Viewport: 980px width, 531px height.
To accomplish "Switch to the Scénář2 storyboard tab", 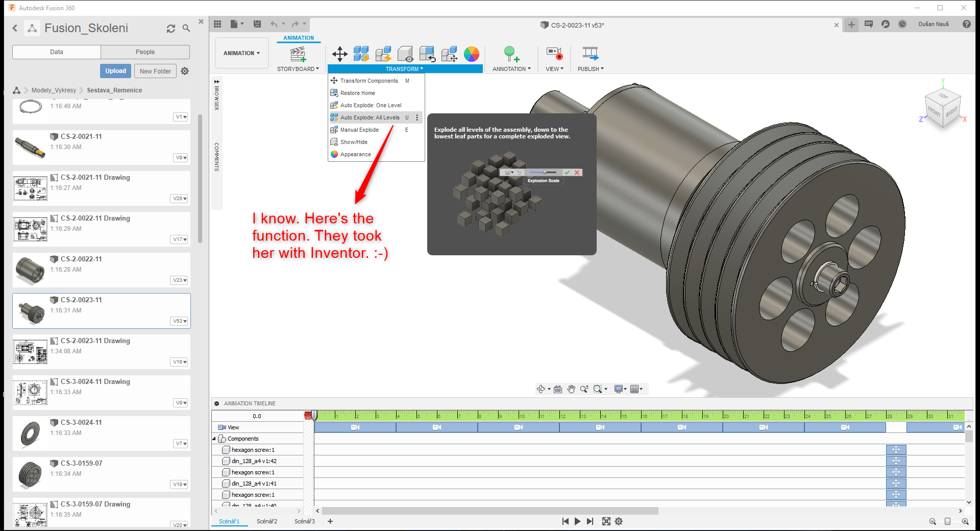I will [267, 521].
